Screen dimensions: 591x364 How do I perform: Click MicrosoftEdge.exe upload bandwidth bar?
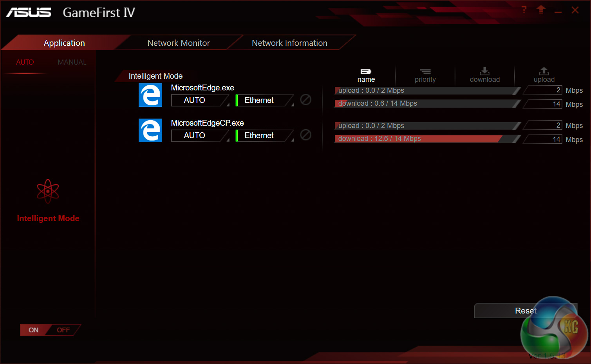(428, 90)
